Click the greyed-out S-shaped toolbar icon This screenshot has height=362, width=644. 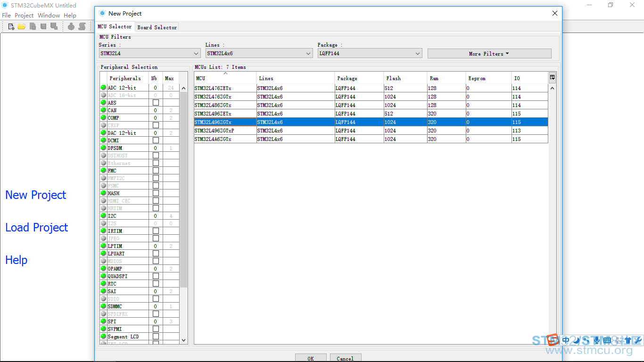pyautogui.click(x=82, y=26)
